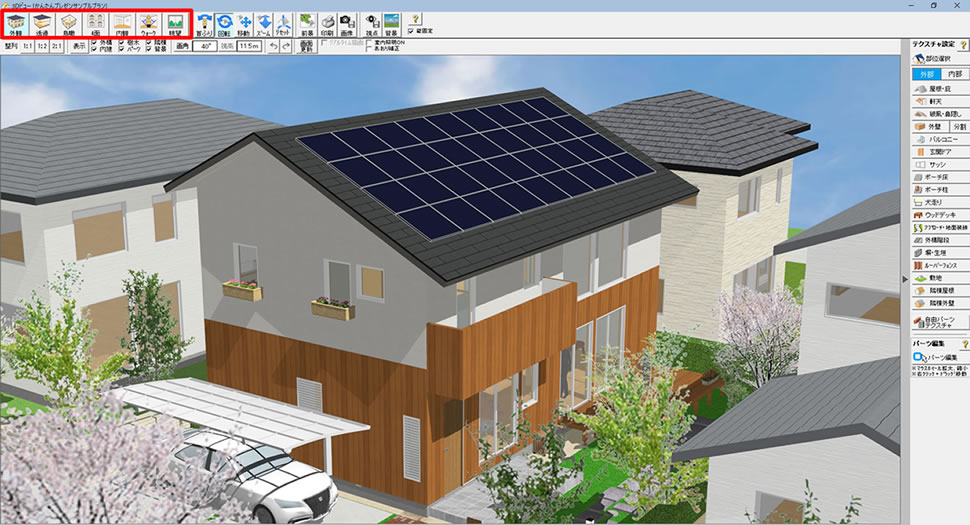
Task: Toggle the 外構 checkbox
Action: (94, 43)
